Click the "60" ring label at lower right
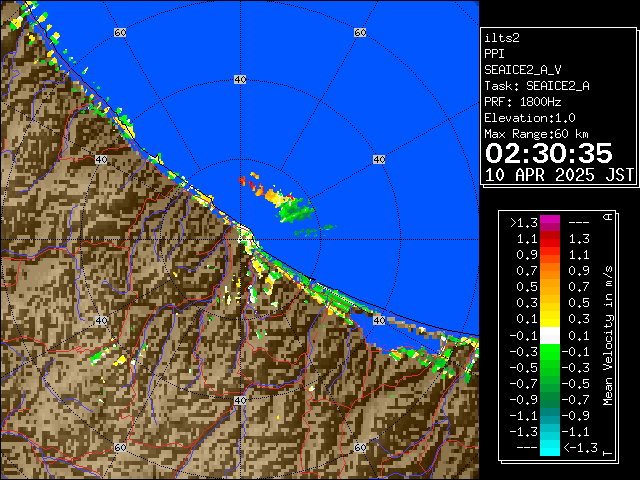Screen dimensions: 640x480 click(x=360, y=448)
